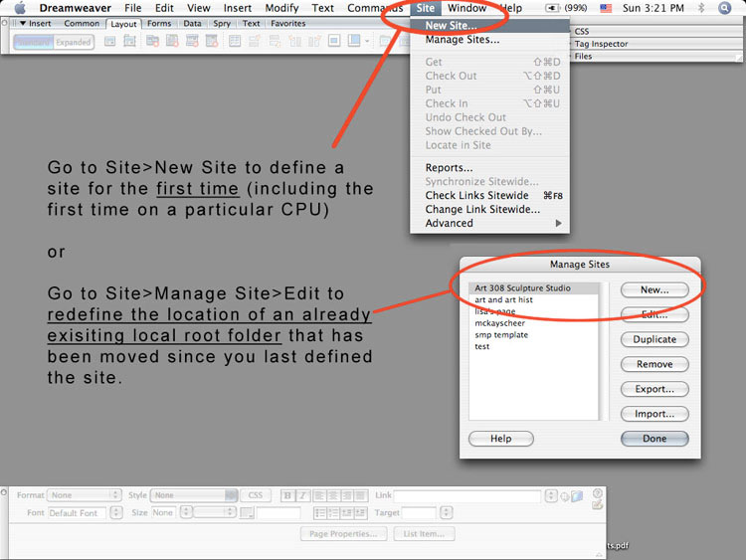Open the Style dropdown
Screen dimensions: 746x560
(193, 495)
